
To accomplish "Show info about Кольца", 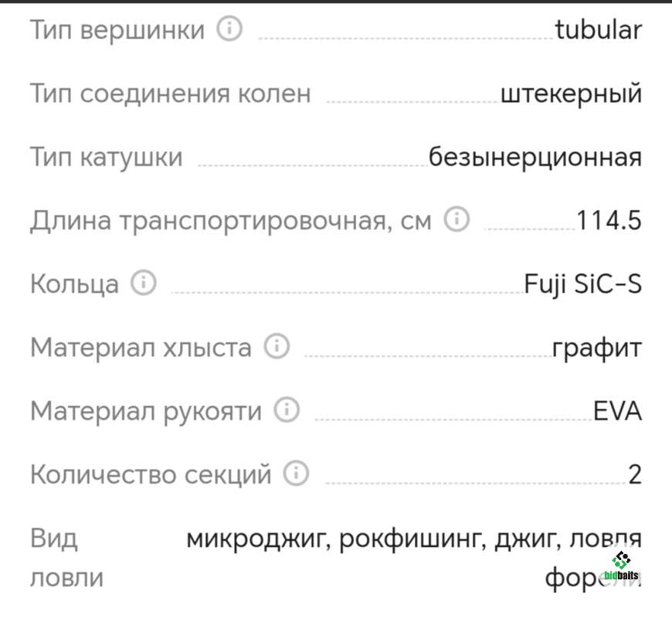I will click(144, 284).
